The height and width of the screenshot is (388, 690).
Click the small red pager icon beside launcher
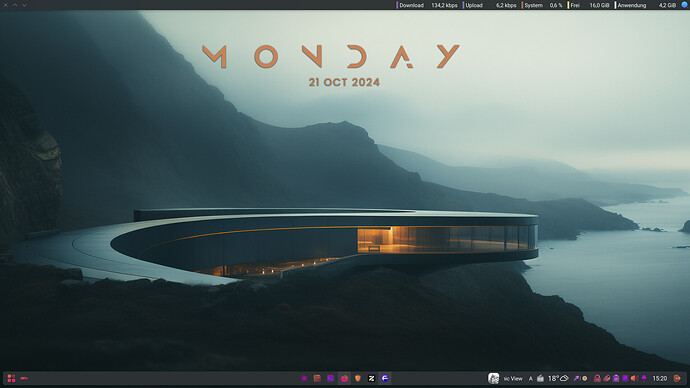tap(24, 378)
